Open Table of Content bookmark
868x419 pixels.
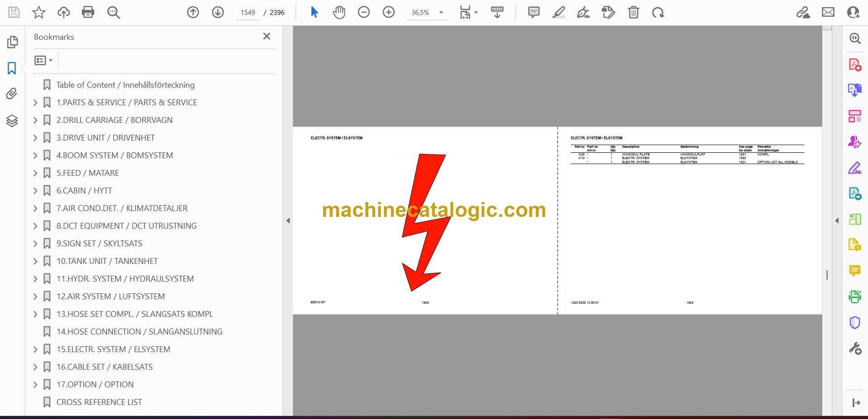(x=125, y=85)
